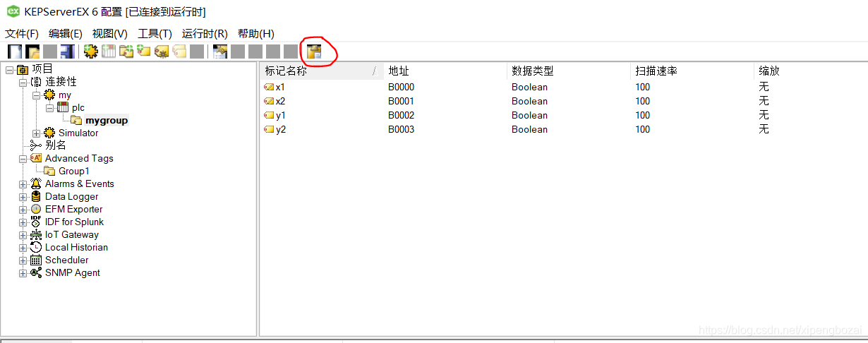The image size is (868, 343).
Task: Expand the IoT Gateway node
Action: [x=23, y=234]
